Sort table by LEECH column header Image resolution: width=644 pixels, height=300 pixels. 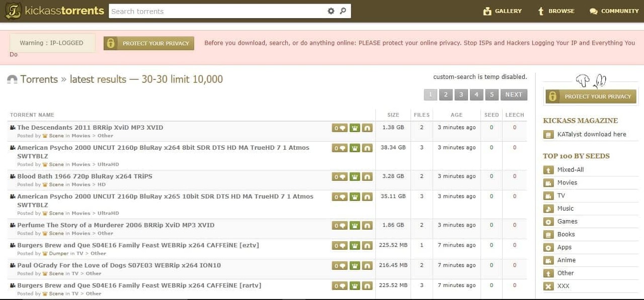click(x=515, y=115)
